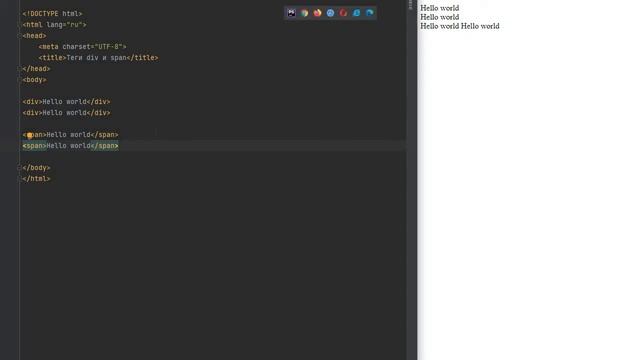Open page in Edge browser
Screen dimensions: 640x360
pyautogui.click(x=369, y=13)
